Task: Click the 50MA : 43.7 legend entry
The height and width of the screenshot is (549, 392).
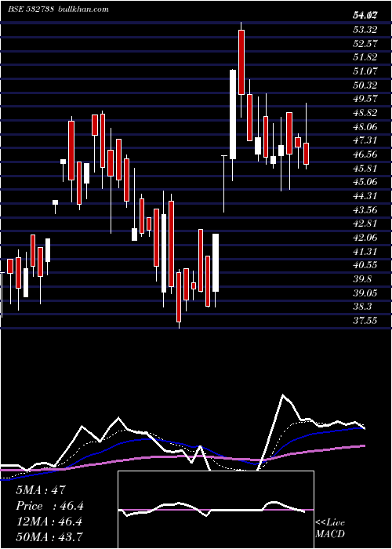Action: (49, 536)
